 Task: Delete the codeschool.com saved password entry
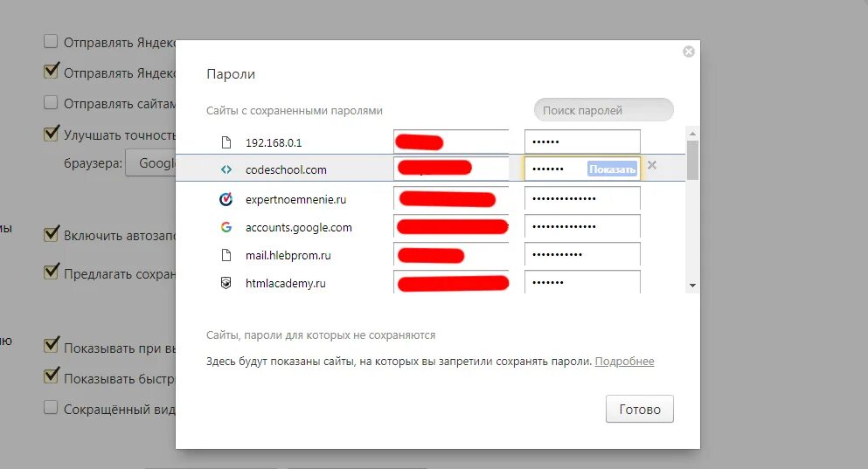click(652, 165)
